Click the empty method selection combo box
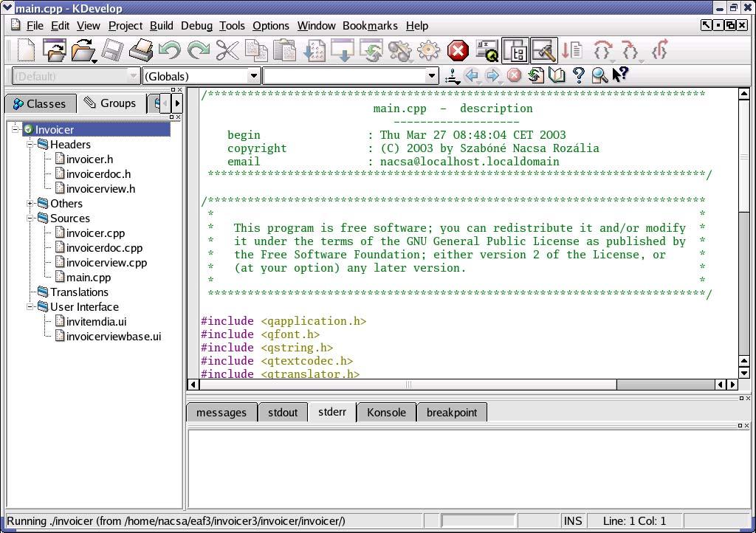Image resolution: width=756 pixels, height=533 pixels. tap(351, 76)
